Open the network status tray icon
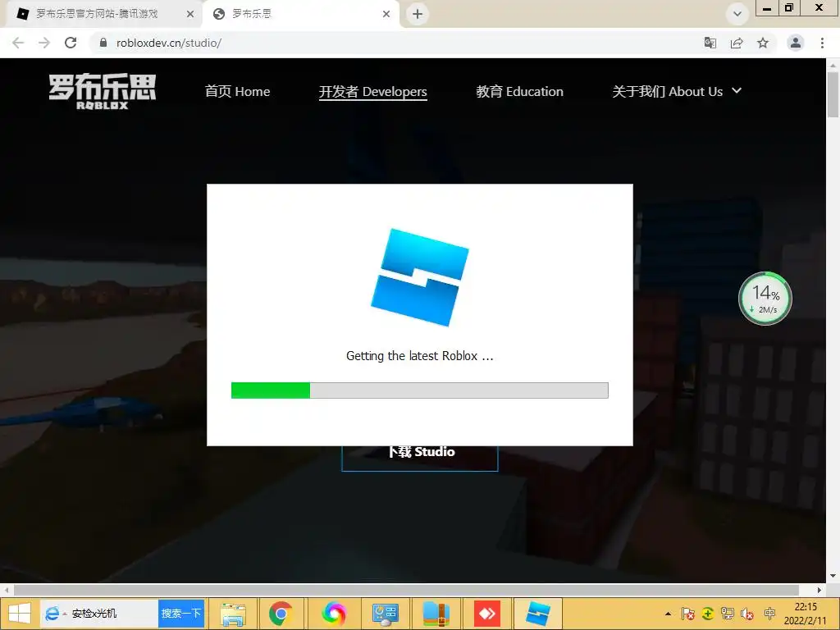This screenshot has height=630, width=840. coord(728,614)
